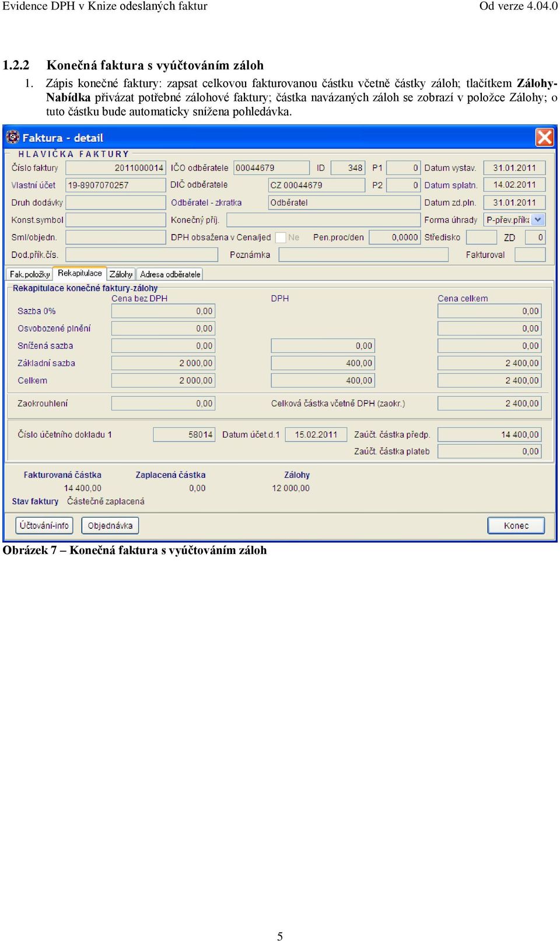Click the Sml/objedn. field
This screenshot has width=560, height=941.
[x=116, y=237]
